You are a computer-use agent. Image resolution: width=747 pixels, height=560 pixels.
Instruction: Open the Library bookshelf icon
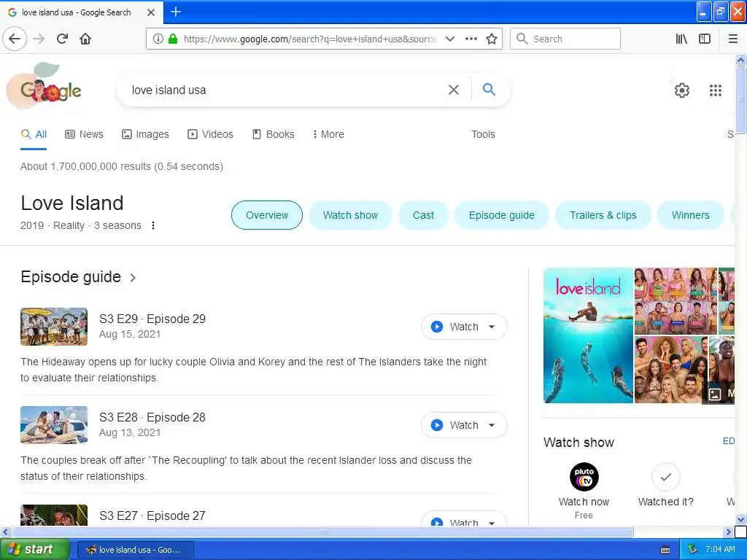click(x=681, y=39)
